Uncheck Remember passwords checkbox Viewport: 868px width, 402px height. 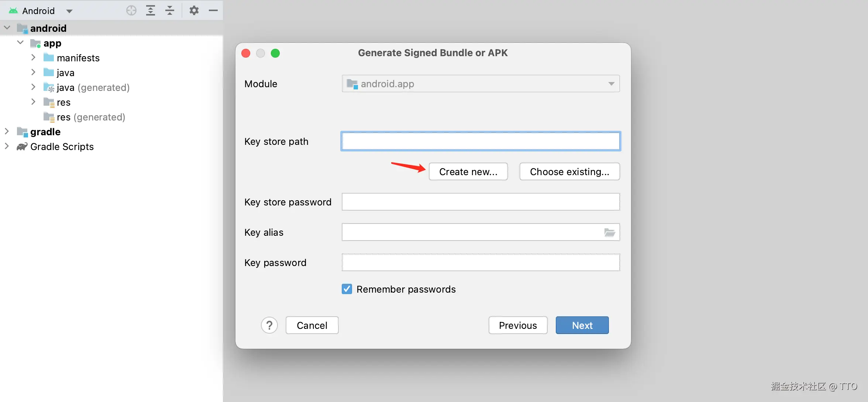pyautogui.click(x=347, y=289)
